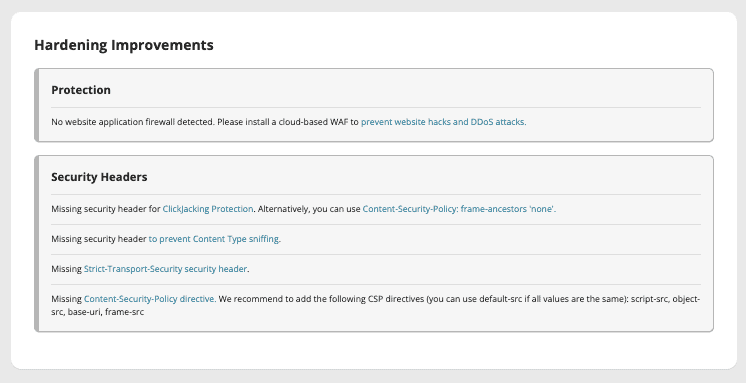Open Content-Security-Policy: frame-ancestors 'none' link
The width and height of the screenshot is (746, 383).
(459, 209)
